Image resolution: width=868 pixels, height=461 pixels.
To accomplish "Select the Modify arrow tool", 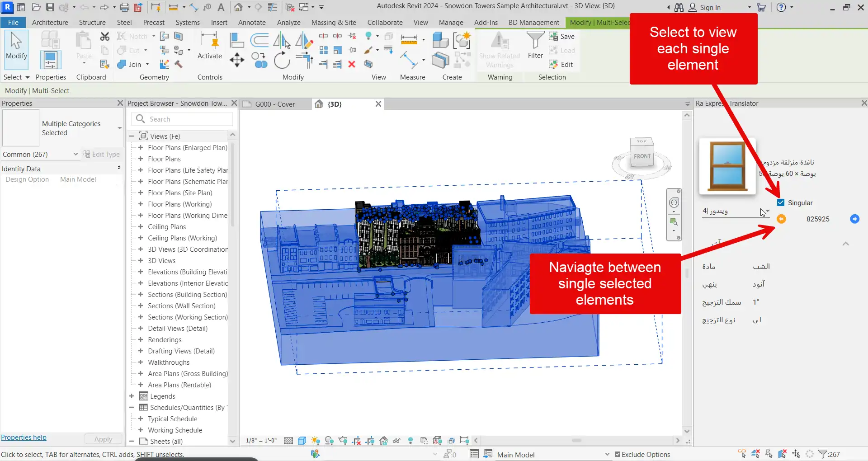I will click(16, 45).
